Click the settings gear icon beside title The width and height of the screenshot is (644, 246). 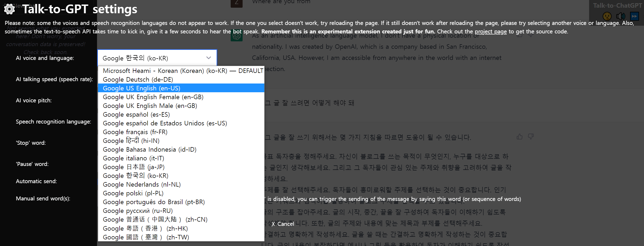click(10, 9)
